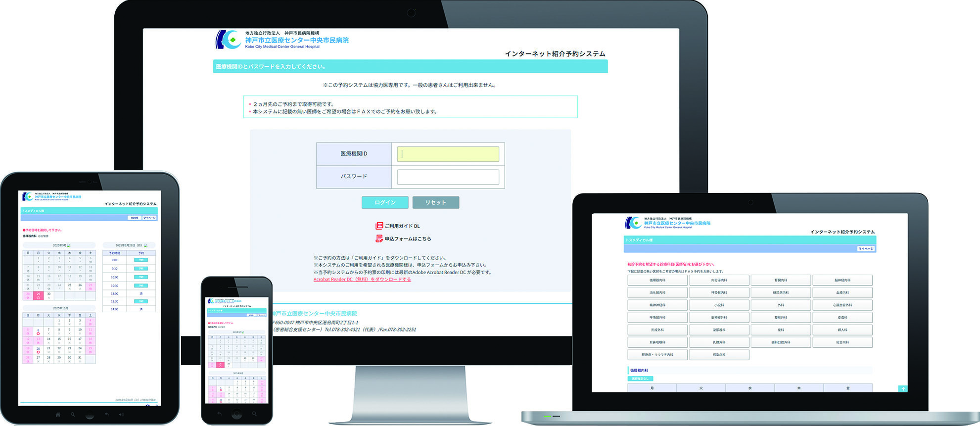
Task: Book the 9:00 slot on the tablet
Action: click(141, 260)
